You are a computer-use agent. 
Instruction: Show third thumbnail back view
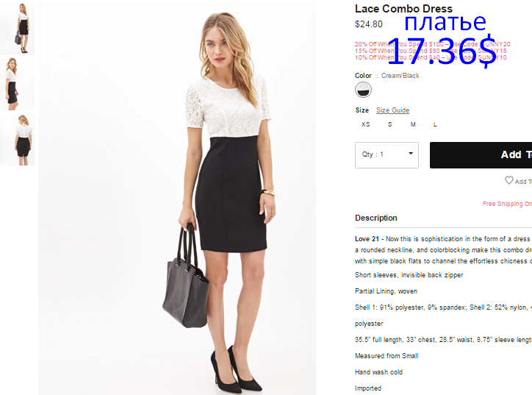[x=18, y=139]
